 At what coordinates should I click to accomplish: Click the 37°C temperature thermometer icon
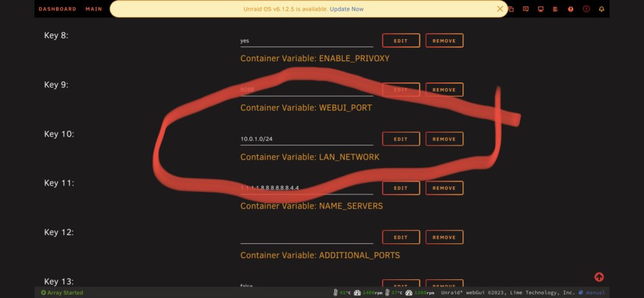(x=387, y=293)
